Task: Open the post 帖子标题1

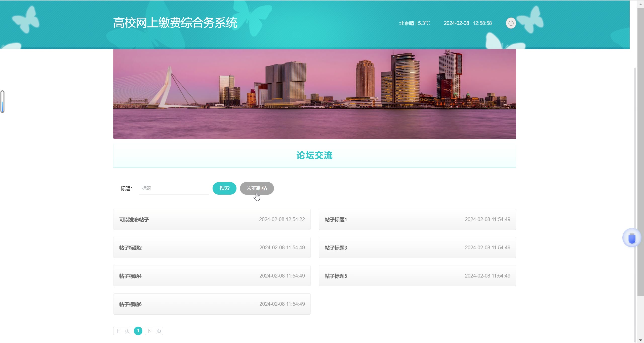Action: (417, 219)
